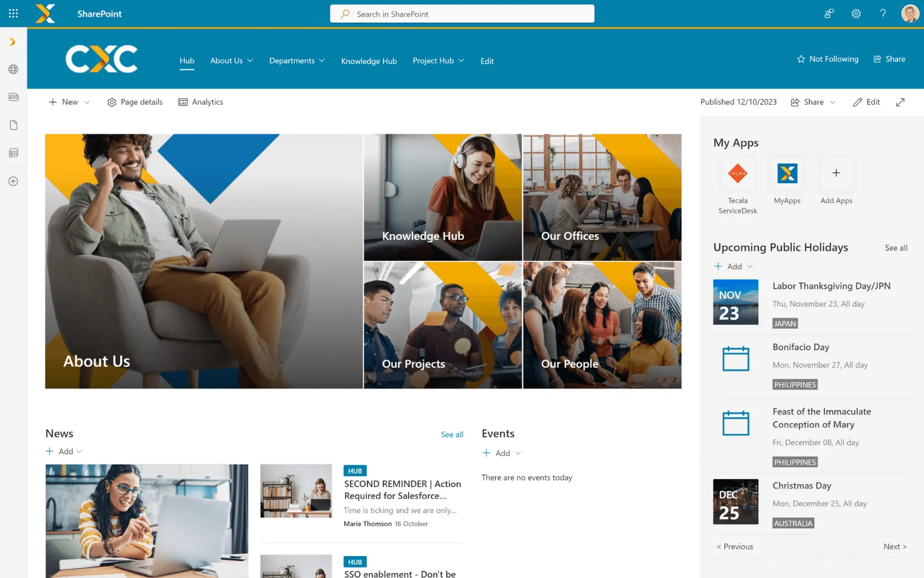
Task: Open the page Analytics
Action: point(200,102)
